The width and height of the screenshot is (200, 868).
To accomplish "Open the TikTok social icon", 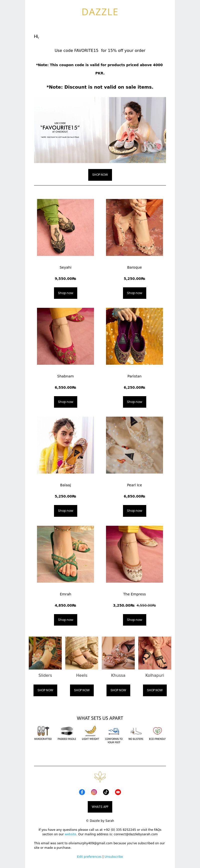I will pyautogui.click(x=106, y=792).
